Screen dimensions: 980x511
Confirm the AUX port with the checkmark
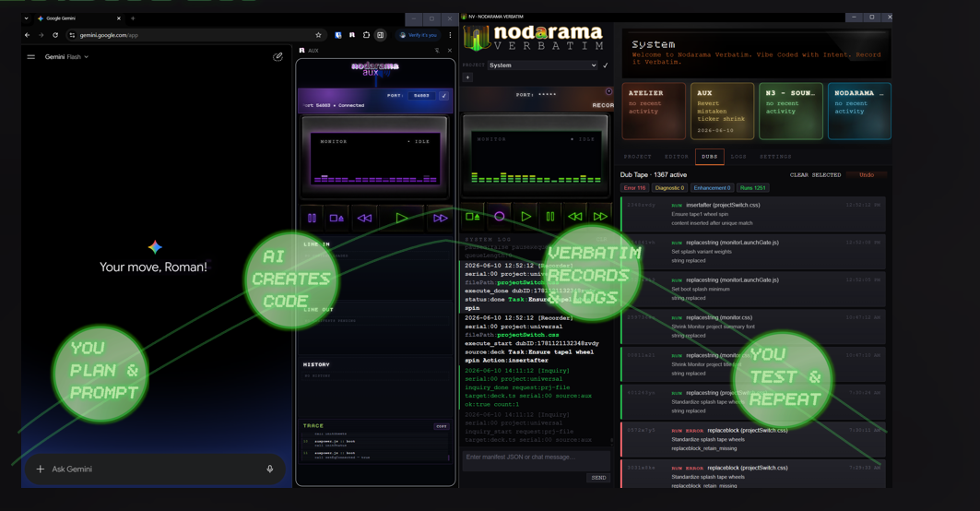tap(444, 96)
